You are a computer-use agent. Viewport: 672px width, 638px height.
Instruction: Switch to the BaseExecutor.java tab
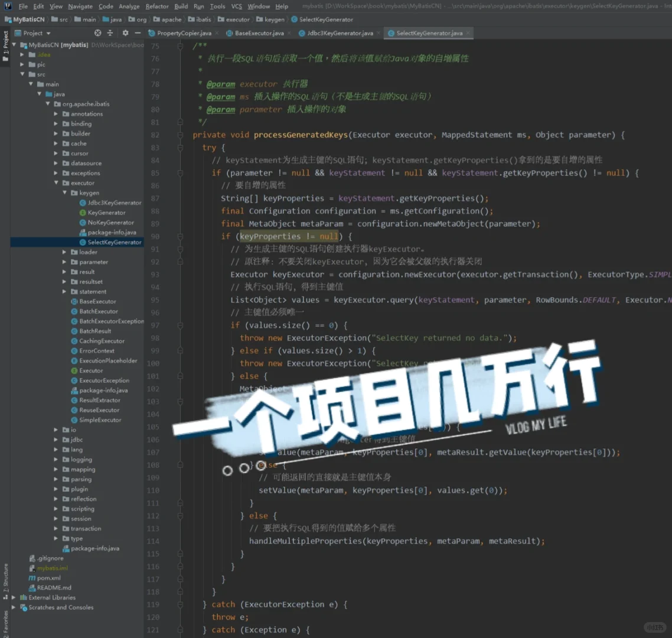coord(259,33)
